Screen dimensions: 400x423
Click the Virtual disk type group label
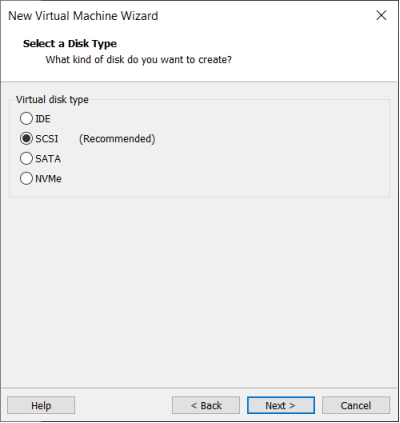pos(52,100)
